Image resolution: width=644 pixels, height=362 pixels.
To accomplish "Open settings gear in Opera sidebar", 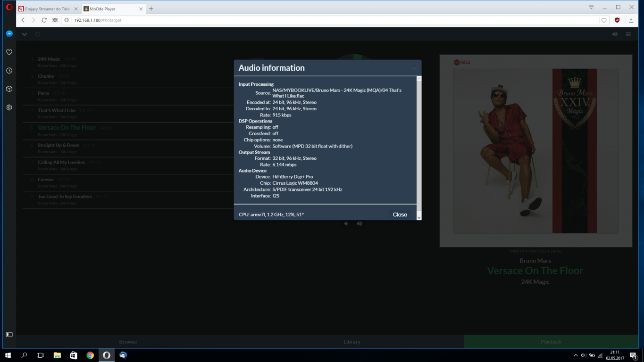I will [x=9, y=107].
